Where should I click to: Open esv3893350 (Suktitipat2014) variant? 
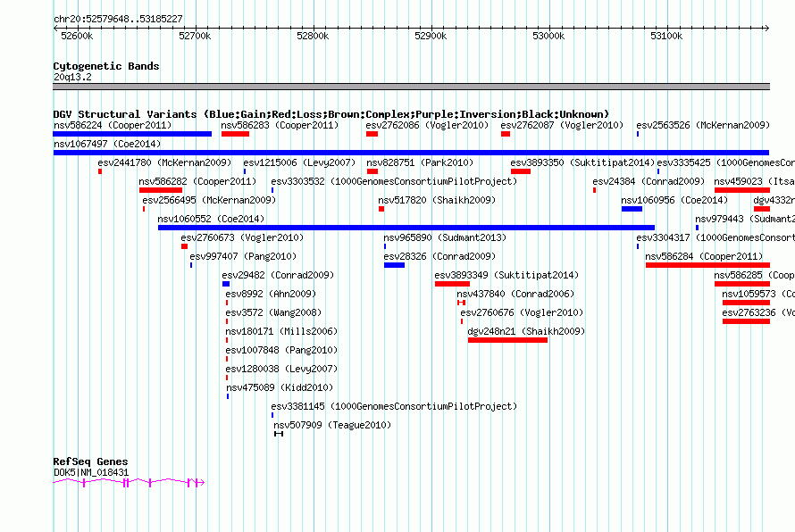583,162
